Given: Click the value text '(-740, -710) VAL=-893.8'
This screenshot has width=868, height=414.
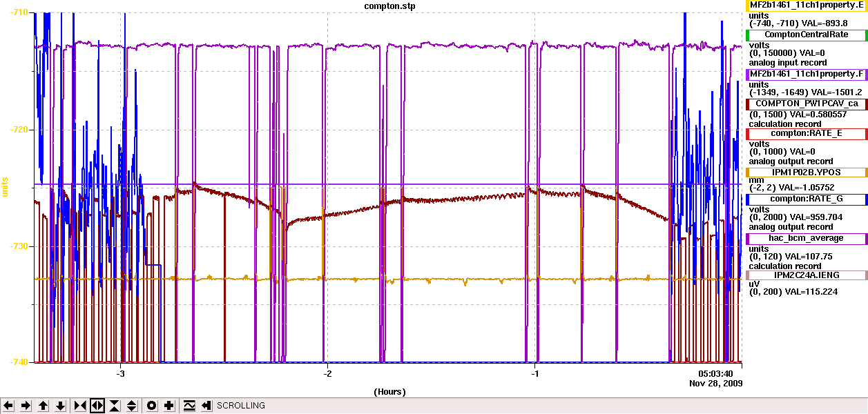Looking at the screenshot, I should point(798,23).
